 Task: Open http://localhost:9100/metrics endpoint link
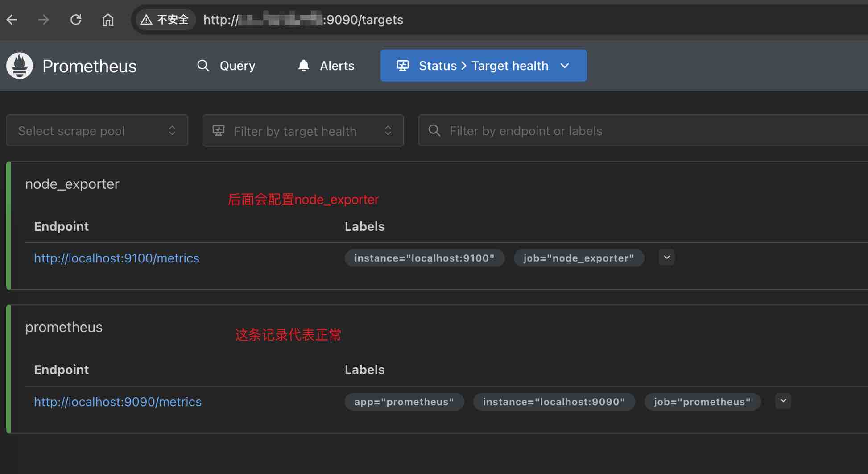pyautogui.click(x=117, y=258)
